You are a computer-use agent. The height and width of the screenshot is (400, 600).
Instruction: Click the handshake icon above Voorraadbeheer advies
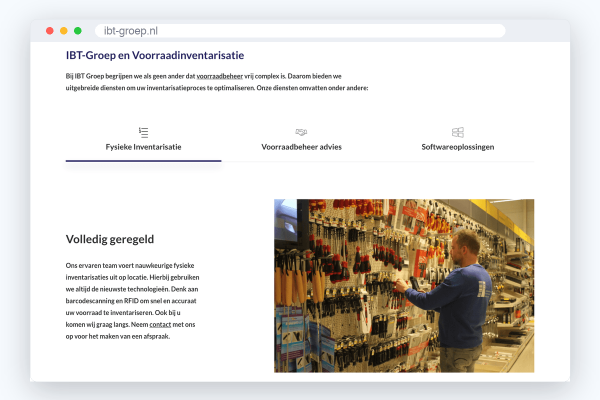pos(301,132)
